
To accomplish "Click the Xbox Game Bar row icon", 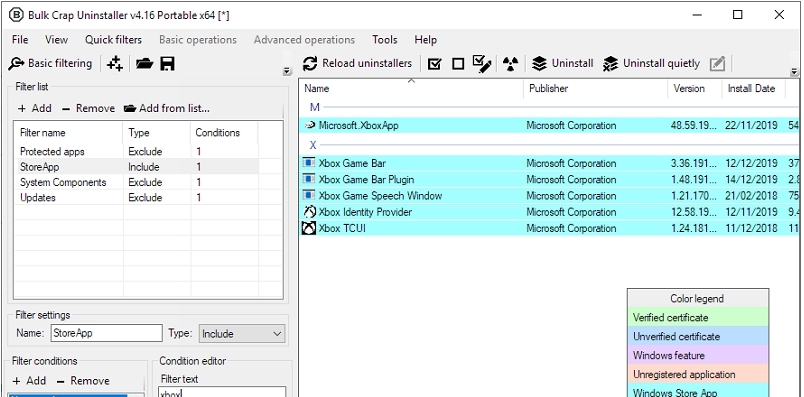I will 309,163.
